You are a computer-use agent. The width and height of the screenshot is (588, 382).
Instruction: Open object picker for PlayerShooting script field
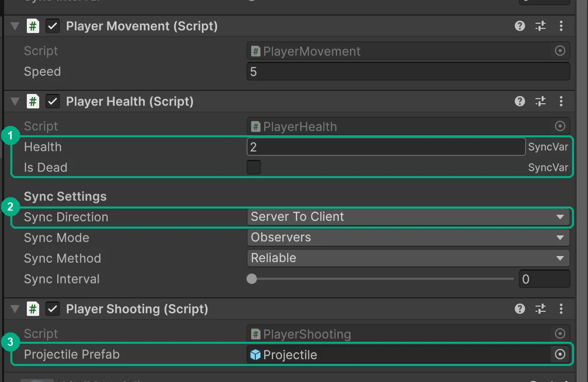tap(560, 333)
